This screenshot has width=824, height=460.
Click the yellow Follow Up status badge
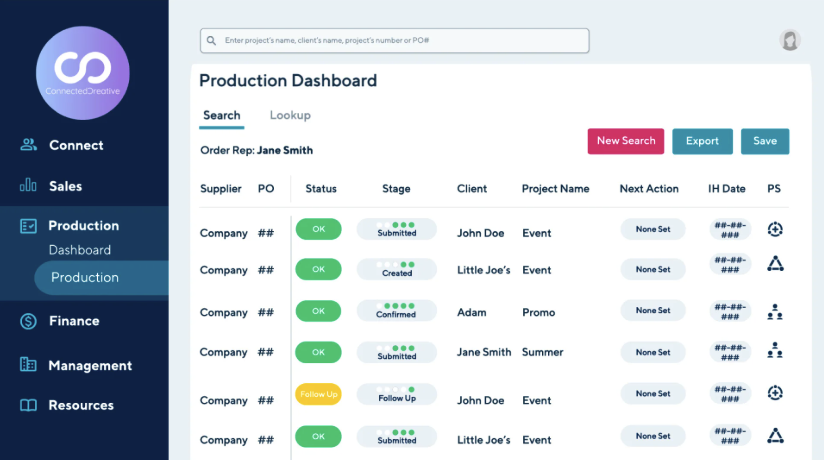click(318, 394)
